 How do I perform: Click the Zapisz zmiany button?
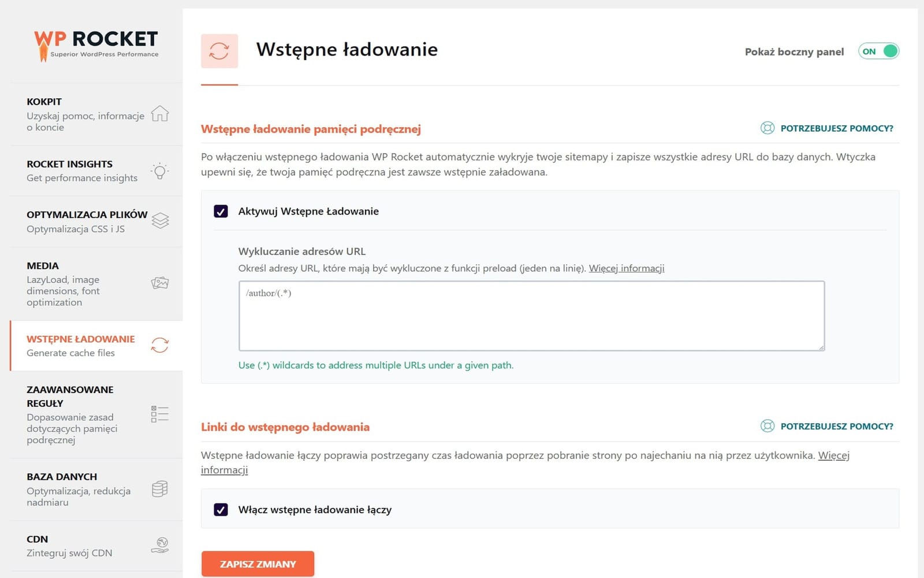258,564
